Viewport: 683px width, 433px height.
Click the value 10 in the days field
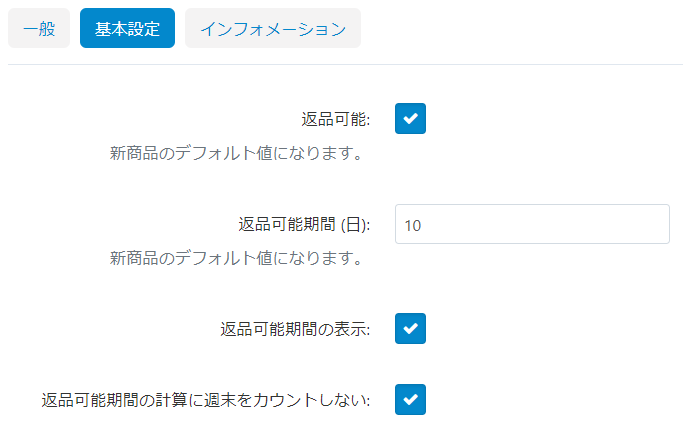click(x=413, y=225)
